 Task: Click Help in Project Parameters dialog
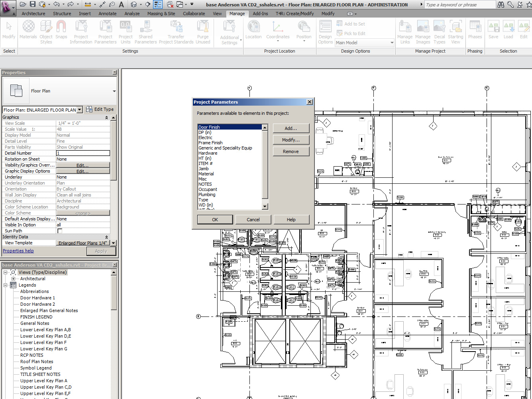coord(291,220)
